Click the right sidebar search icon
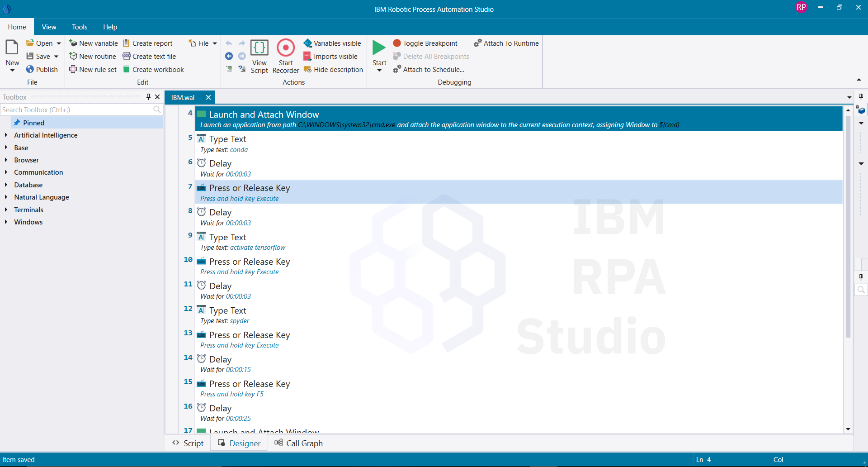868x467 pixels. pyautogui.click(x=861, y=290)
